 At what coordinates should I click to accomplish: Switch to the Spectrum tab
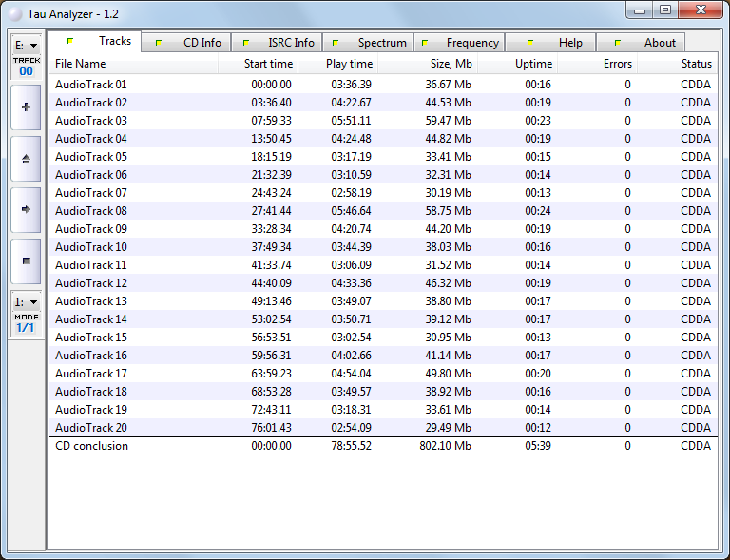tap(368, 43)
